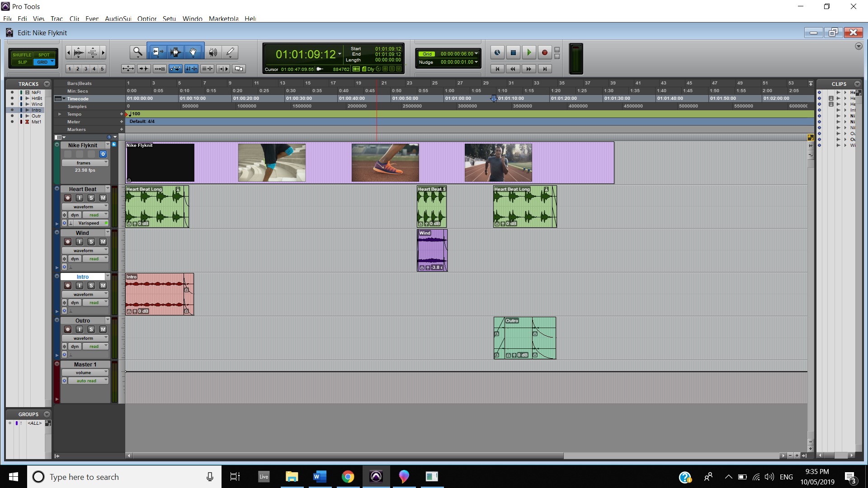Enable Shuffle edit mode
Screen dimensions: 868x488
[x=22, y=55]
